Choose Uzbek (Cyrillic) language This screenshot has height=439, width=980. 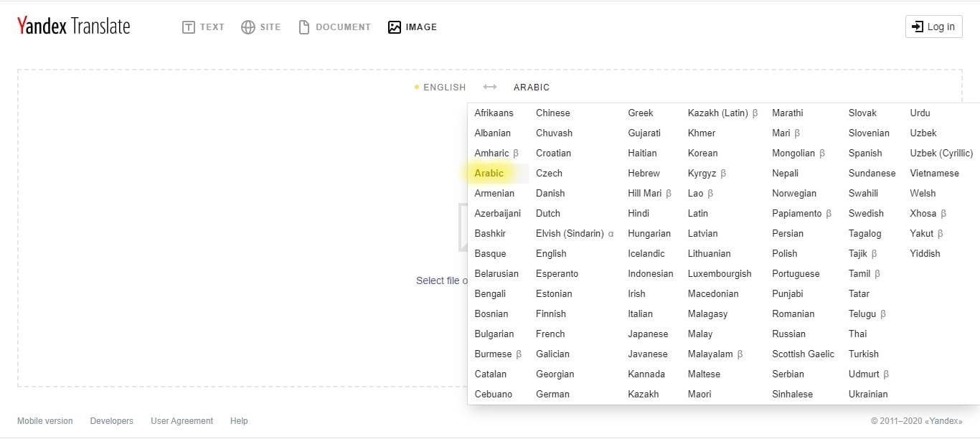click(941, 153)
